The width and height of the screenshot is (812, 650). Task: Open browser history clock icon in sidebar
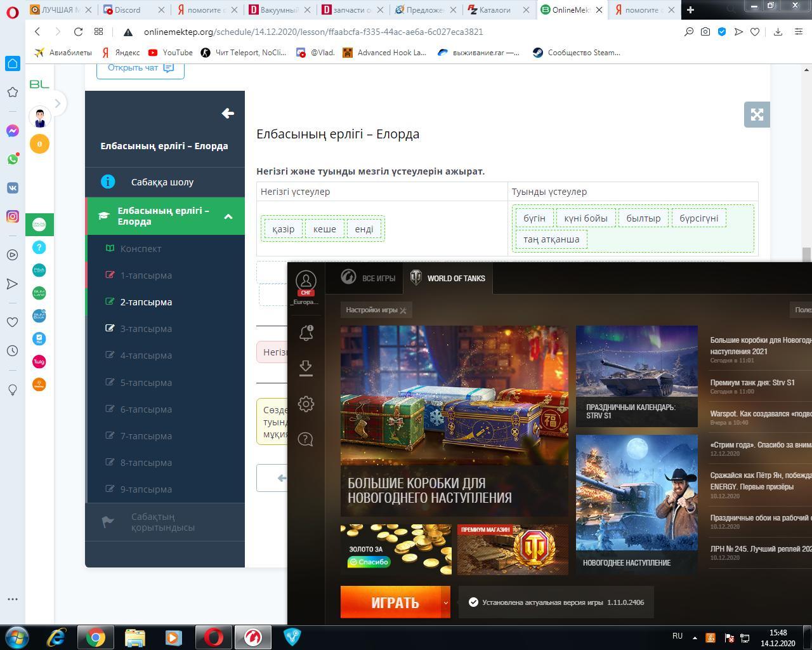[12, 351]
